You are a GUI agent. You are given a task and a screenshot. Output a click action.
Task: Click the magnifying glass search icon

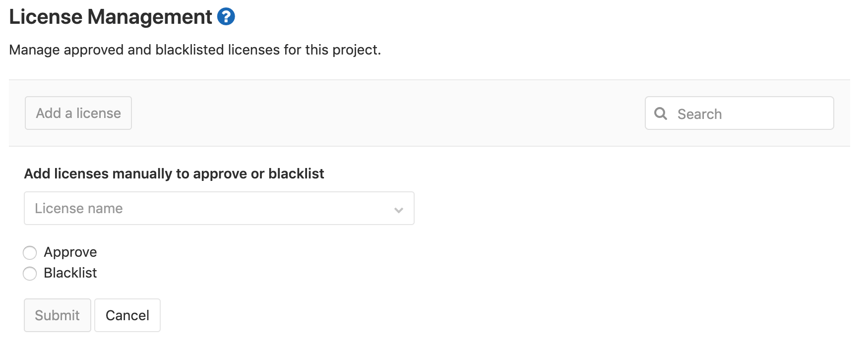[661, 114]
